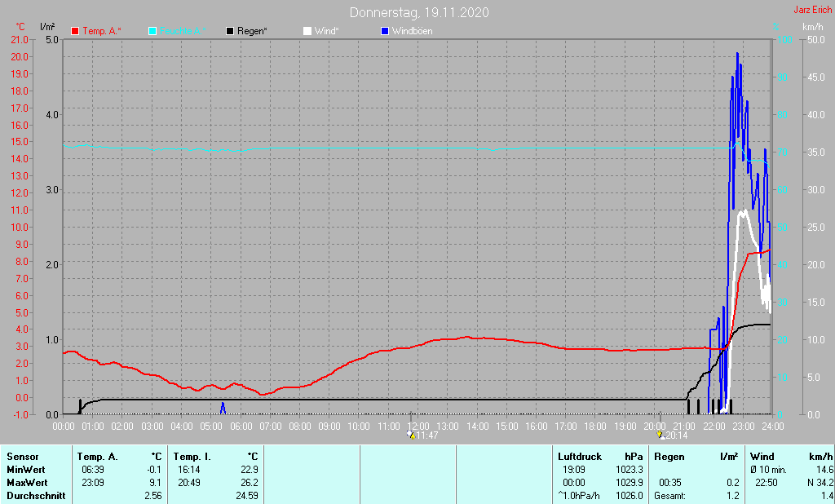Viewport: 835px width, 504px height.
Task: Click the moonrise icon at 11:47
Action: [x=410, y=435]
